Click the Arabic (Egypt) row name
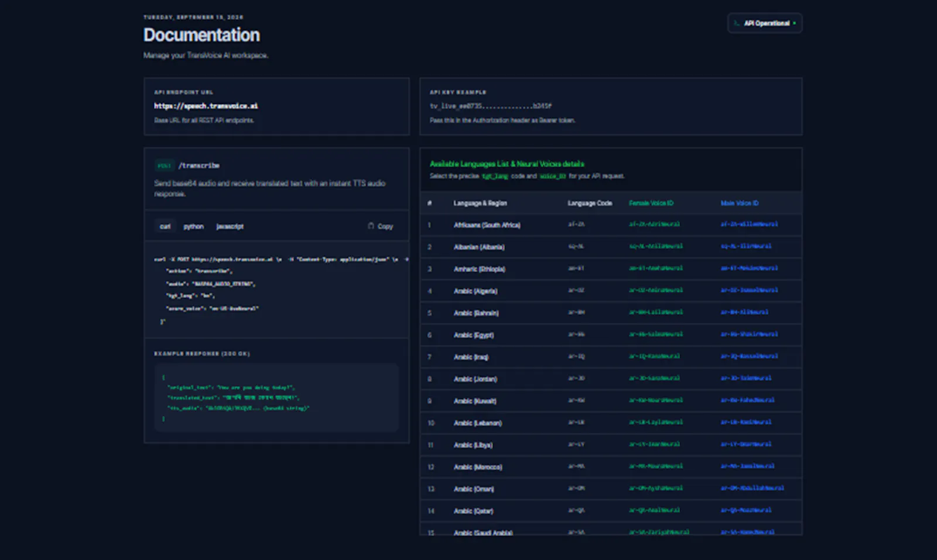Viewport: 937px width, 560px height. point(474,335)
